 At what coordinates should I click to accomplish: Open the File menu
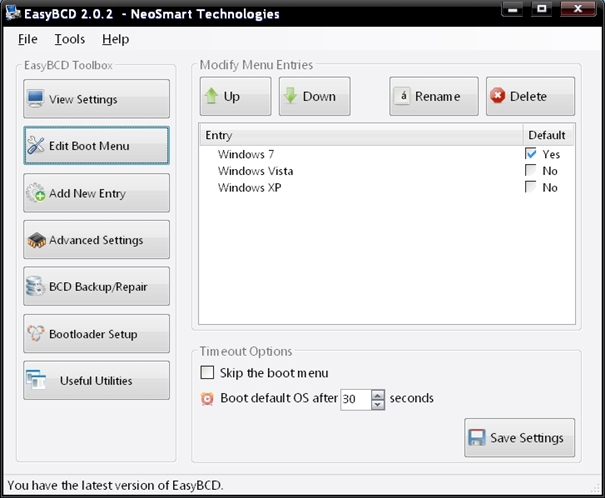point(28,39)
